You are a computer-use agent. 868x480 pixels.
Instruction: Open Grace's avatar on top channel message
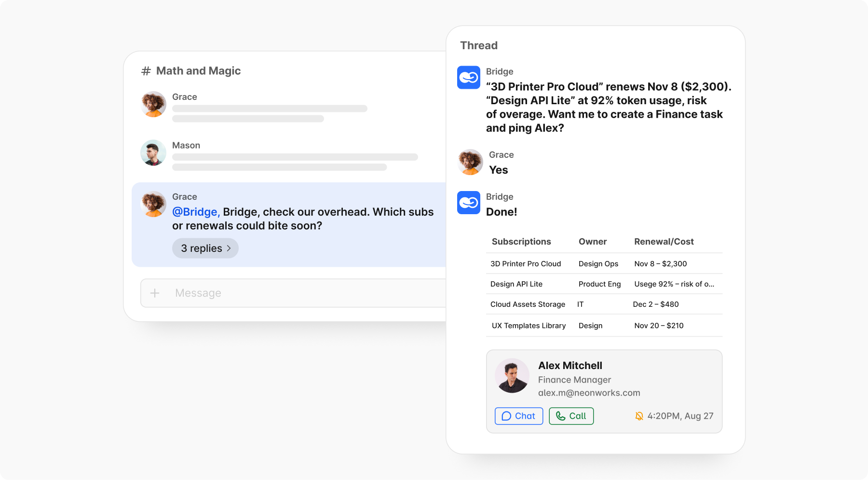153,104
